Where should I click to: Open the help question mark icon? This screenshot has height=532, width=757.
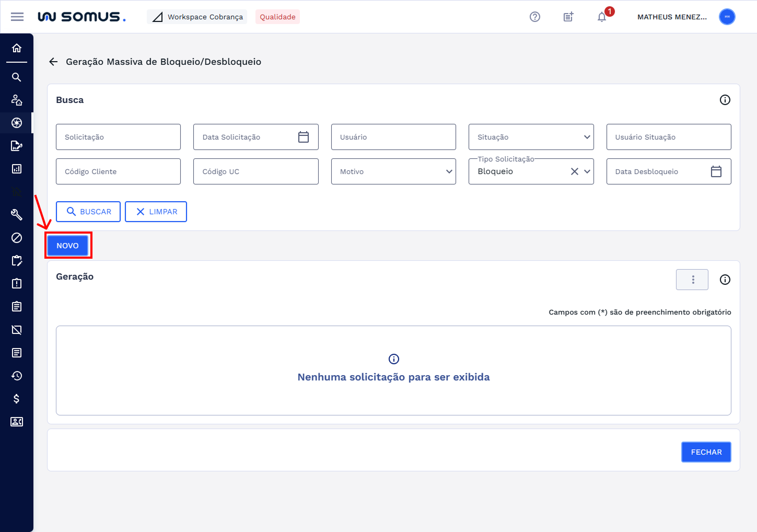[x=535, y=17]
